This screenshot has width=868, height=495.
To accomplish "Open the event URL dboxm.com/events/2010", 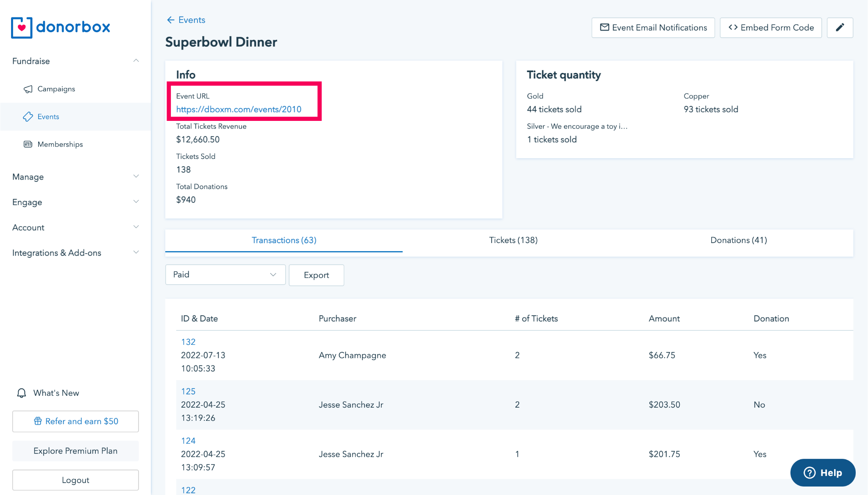I will point(239,109).
